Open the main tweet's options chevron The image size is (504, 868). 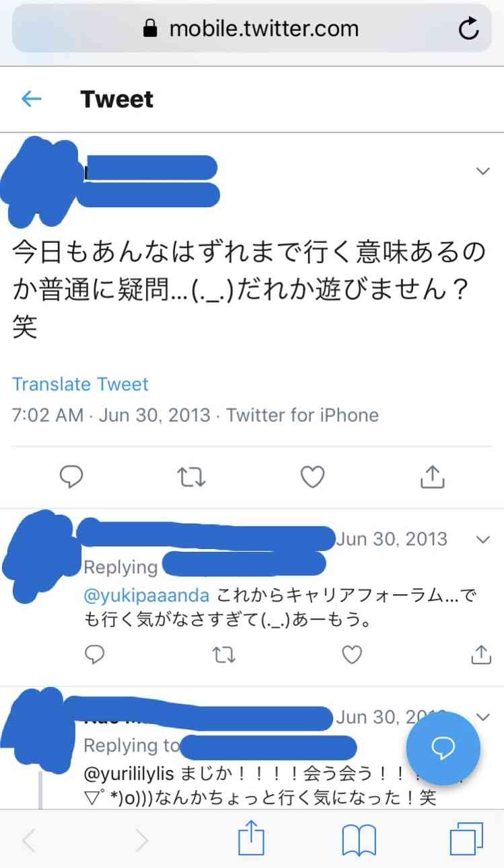pyautogui.click(x=480, y=172)
